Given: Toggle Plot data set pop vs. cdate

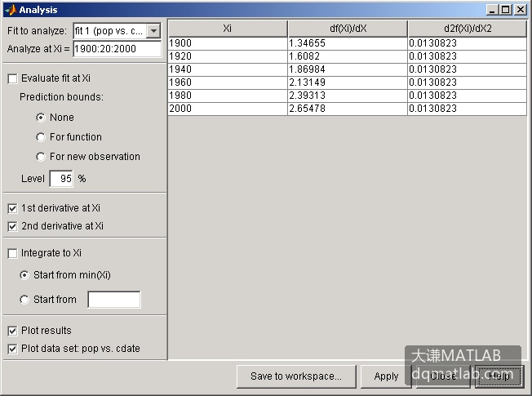Looking at the screenshot, I should (x=12, y=349).
